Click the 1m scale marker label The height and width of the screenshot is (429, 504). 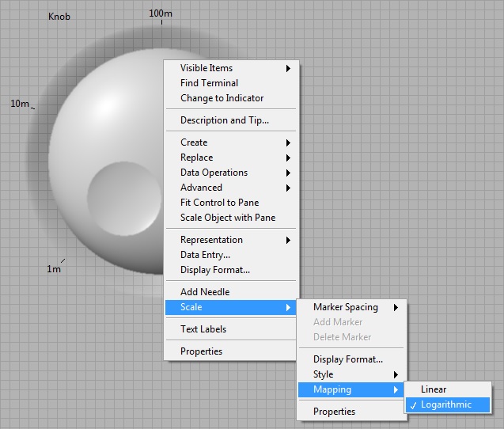pyautogui.click(x=54, y=269)
